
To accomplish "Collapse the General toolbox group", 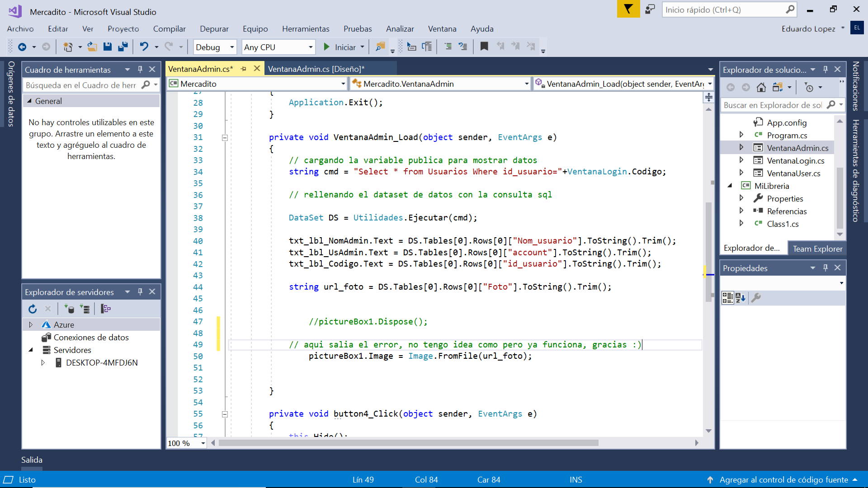I will pyautogui.click(x=29, y=101).
